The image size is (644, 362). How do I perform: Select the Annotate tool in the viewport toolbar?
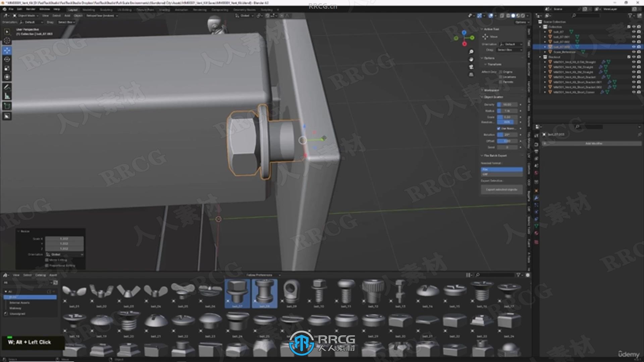click(7, 87)
